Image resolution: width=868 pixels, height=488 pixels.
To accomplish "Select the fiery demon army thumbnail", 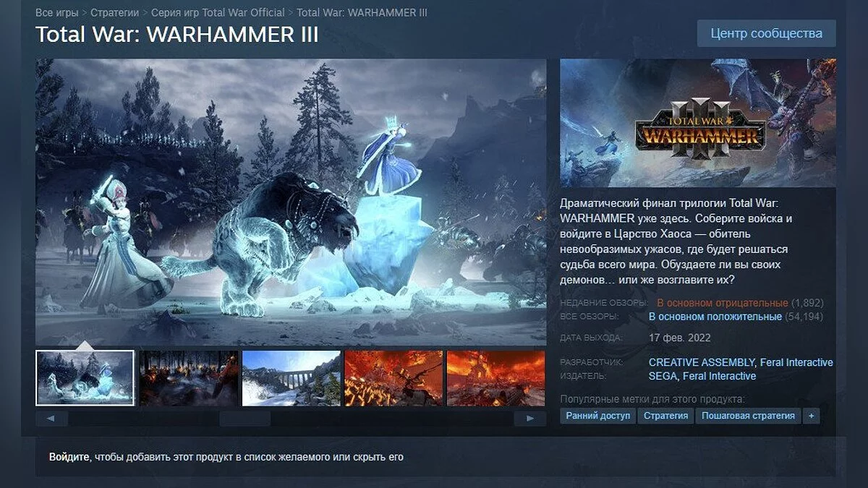I will coord(394,378).
